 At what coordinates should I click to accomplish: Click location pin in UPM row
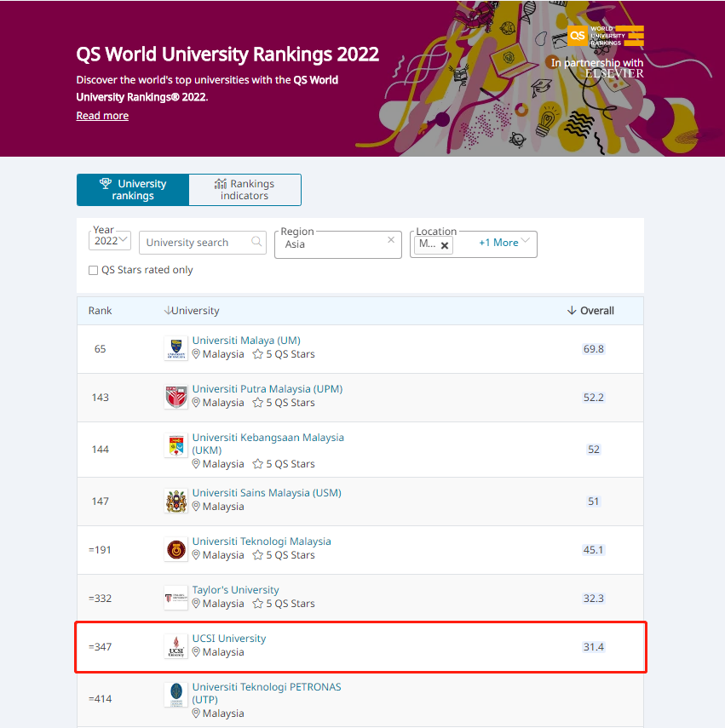196,403
